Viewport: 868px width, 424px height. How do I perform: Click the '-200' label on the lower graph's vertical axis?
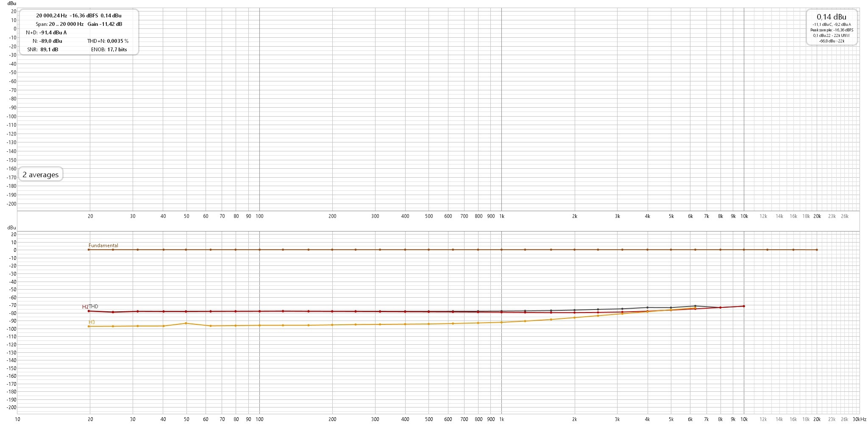point(11,407)
